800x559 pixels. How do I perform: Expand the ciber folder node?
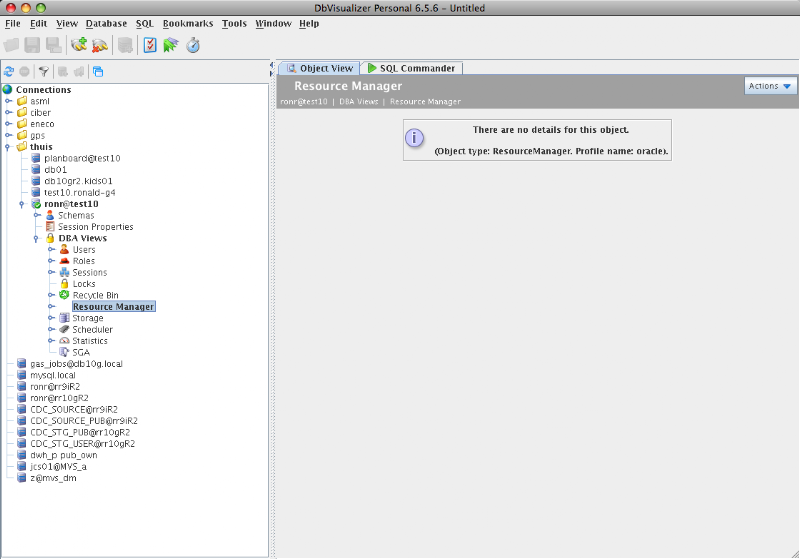pos(9,112)
